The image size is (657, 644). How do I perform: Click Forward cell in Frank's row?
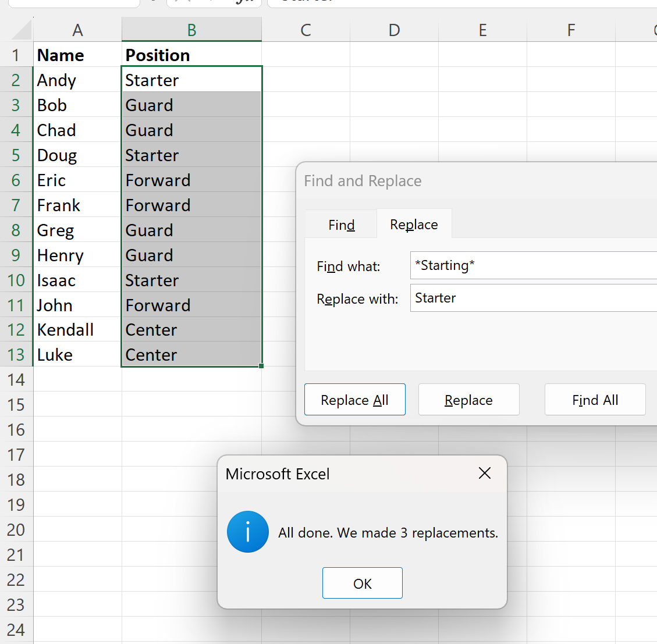pyautogui.click(x=191, y=205)
